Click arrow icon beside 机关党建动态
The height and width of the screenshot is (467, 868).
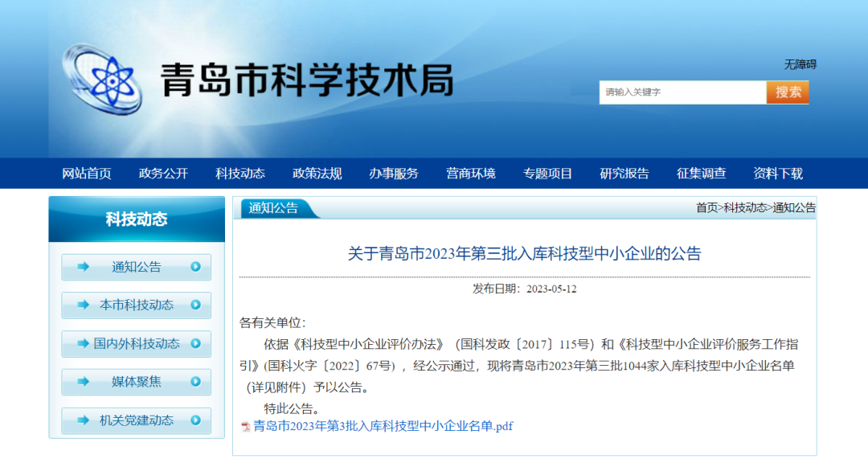click(83, 420)
